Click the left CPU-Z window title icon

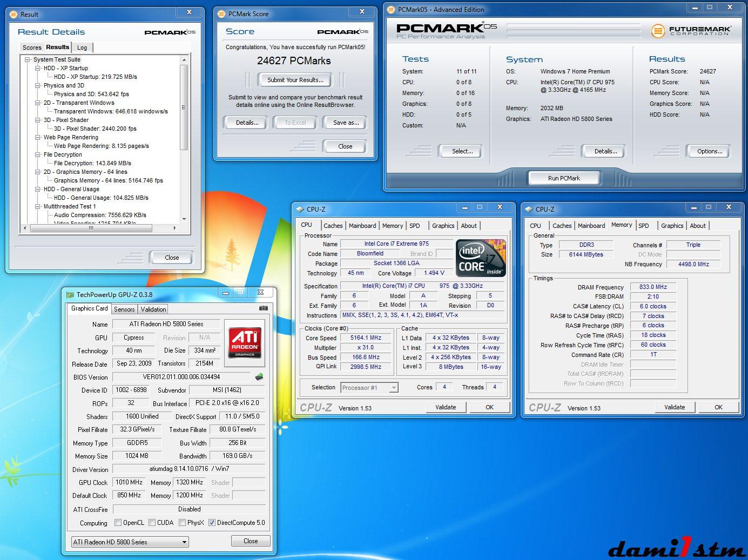coord(300,209)
